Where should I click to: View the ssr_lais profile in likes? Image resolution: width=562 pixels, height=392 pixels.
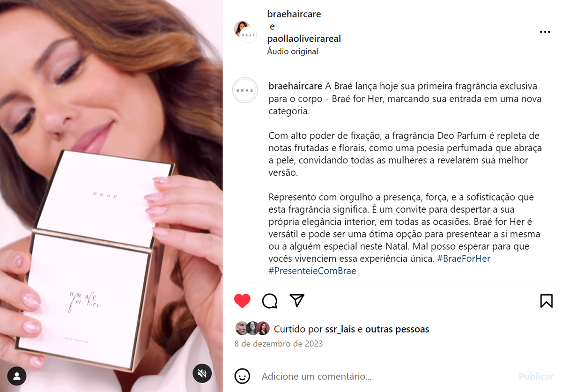(x=340, y=329)
